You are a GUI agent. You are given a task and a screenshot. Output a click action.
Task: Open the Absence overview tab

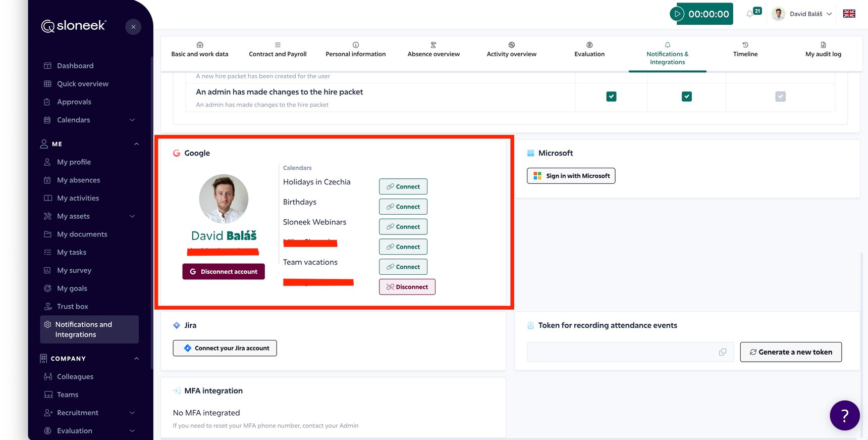[x=433, y=50]
